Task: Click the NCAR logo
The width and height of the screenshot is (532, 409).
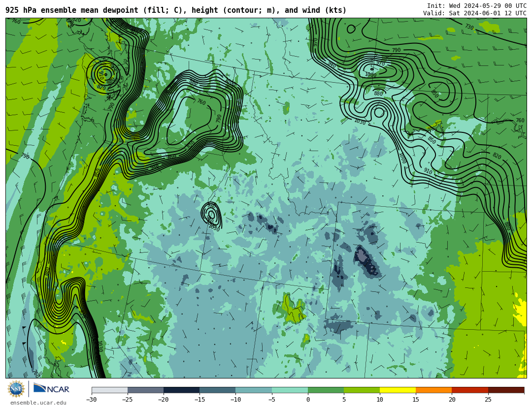Action: tap(52, 389)
